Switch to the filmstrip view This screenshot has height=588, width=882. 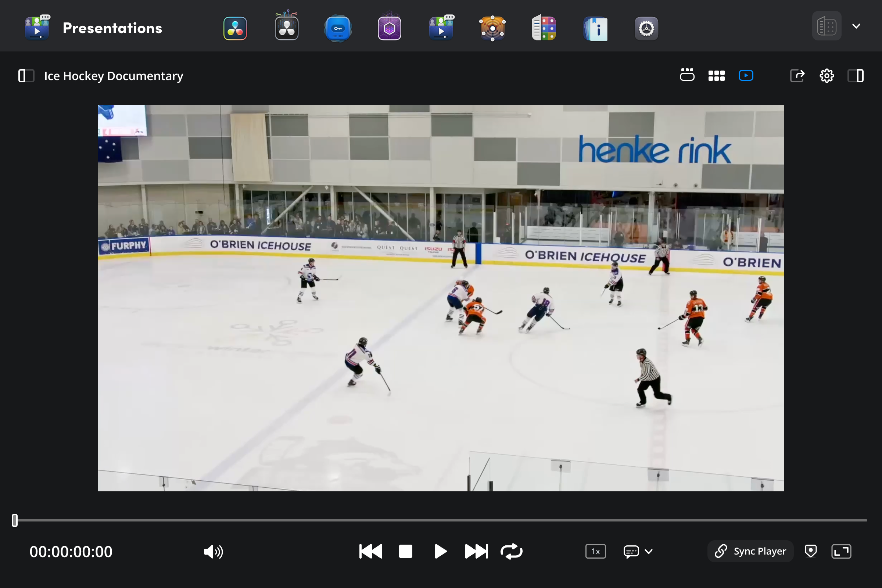pyautogui.click(x=687, y=75)
